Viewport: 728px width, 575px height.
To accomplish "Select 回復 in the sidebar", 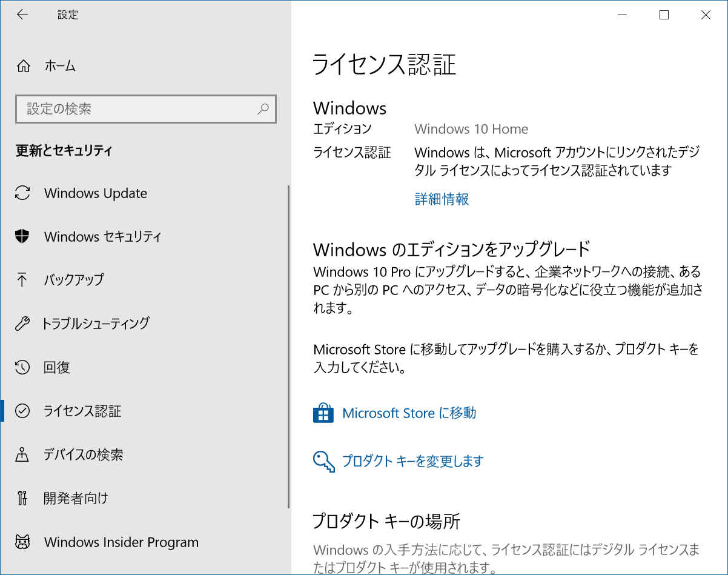I will pyautogui.click(x=145, y=367).
